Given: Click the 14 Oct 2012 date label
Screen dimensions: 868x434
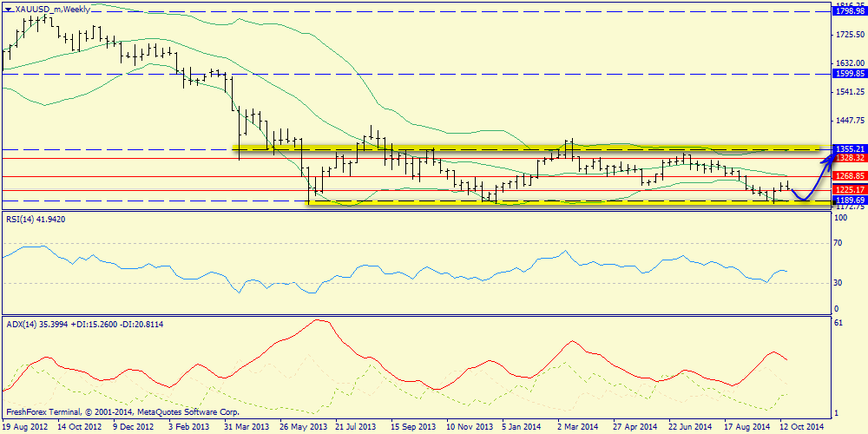Looking at the screenshot, I should click(78, 427).
